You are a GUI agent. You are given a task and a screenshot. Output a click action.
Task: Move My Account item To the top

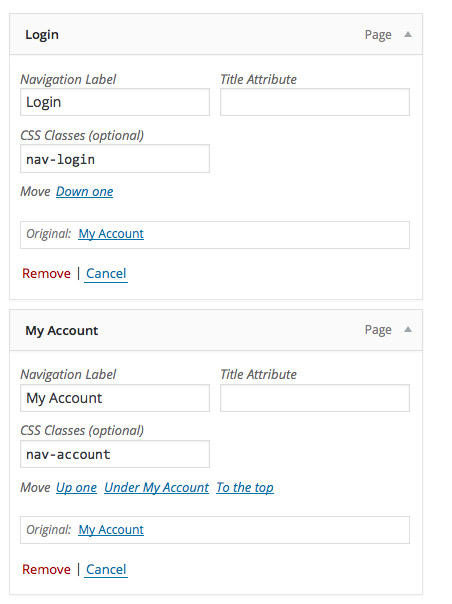[245, 488]
